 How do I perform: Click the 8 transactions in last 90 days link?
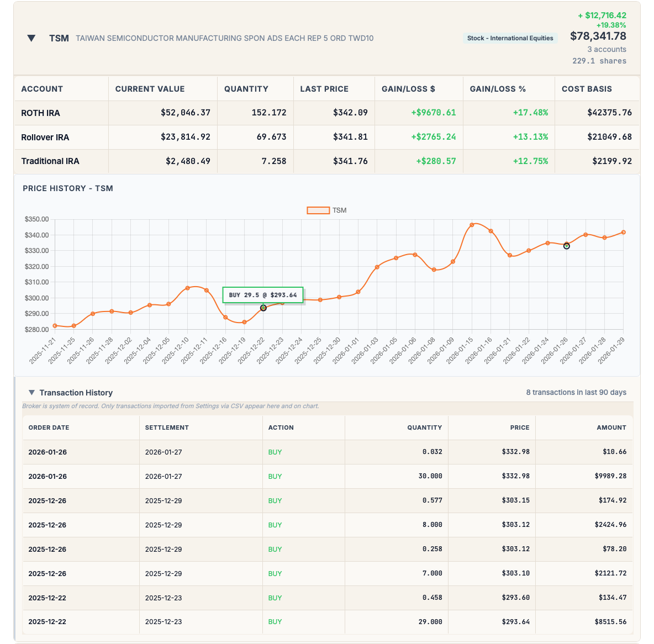coord(576,392)
